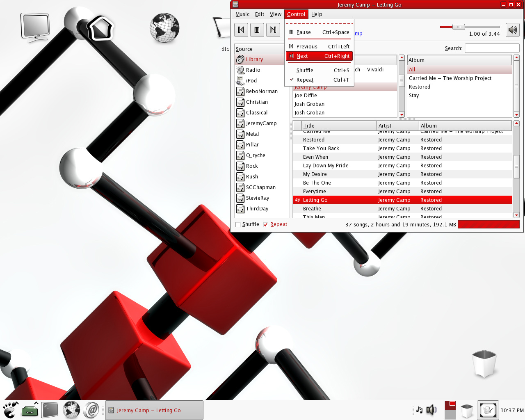The width and height of the screenshot is (525, 420).
Task: Pause playback using the toolbar pause button
Action: click(x=257, y=30)
